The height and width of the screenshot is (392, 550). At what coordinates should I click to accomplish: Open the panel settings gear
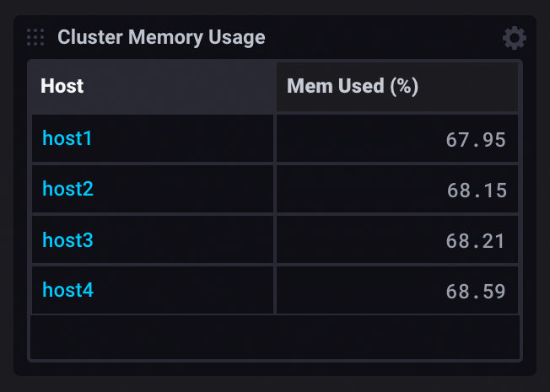tap(514, 38)
